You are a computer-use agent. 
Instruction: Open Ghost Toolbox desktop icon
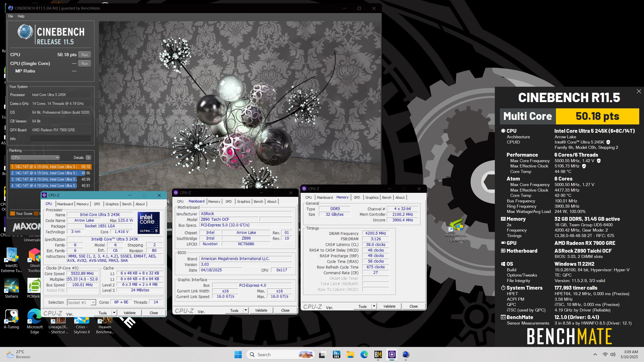34,260
